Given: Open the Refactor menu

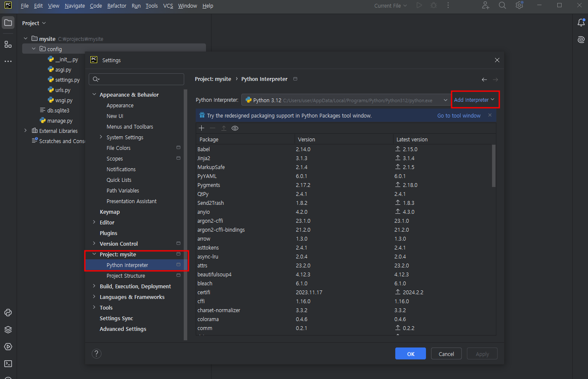Looking at the screenshot, I should pyautogui.click(x=117, y=6).
